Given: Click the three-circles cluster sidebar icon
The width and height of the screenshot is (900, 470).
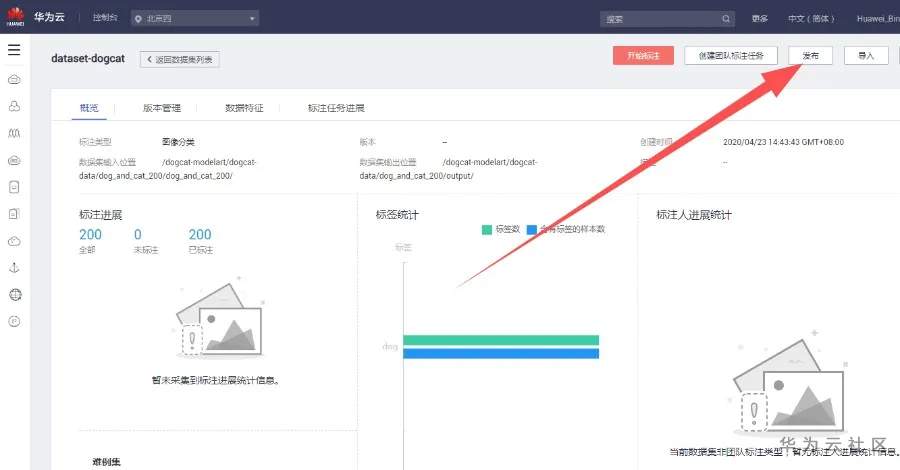Looking at the screenshot, I should pos(14,106).
